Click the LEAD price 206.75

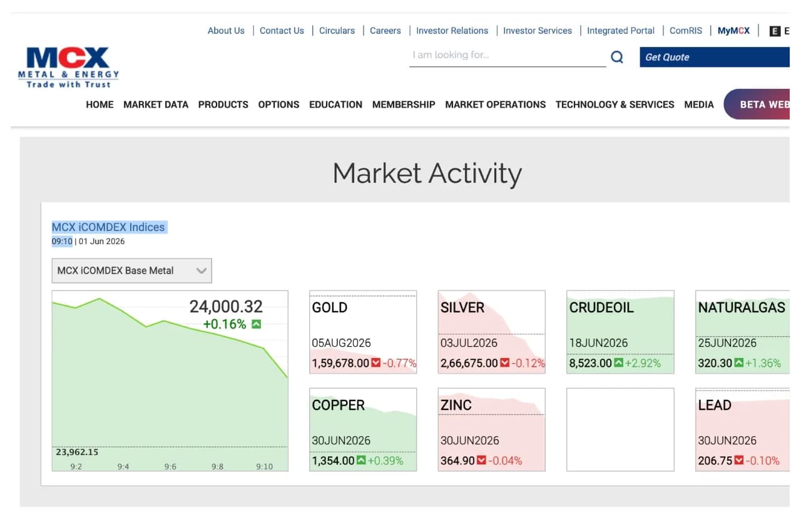(715, 461)
